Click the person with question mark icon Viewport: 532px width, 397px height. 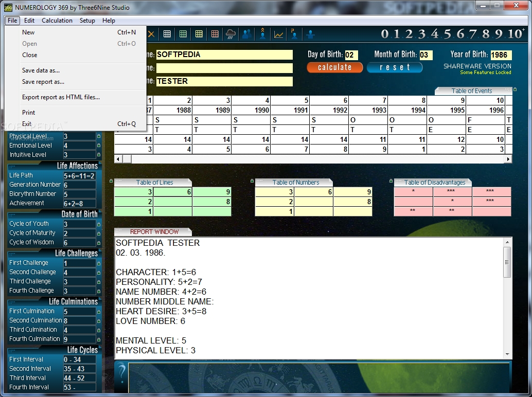294,34
